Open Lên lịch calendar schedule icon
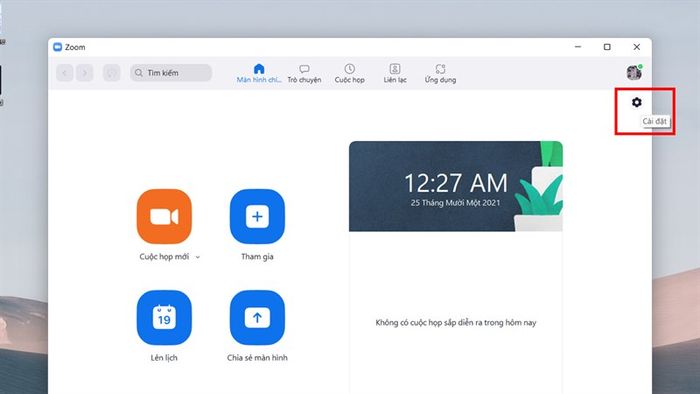700x394 pixels. pos(164,317)
